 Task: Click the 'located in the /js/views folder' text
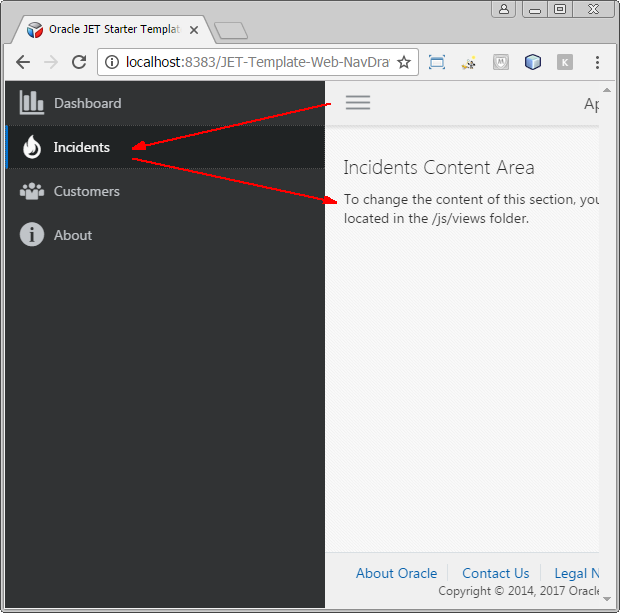(436, 218)
